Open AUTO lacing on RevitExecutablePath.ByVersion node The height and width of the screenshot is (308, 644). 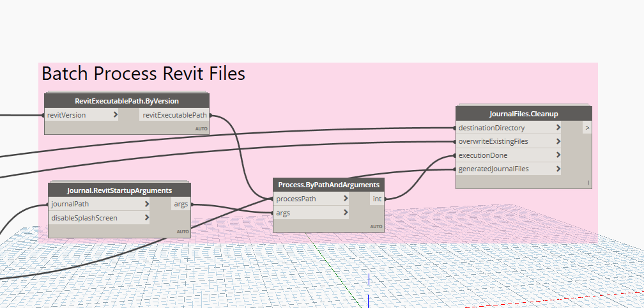201,128
